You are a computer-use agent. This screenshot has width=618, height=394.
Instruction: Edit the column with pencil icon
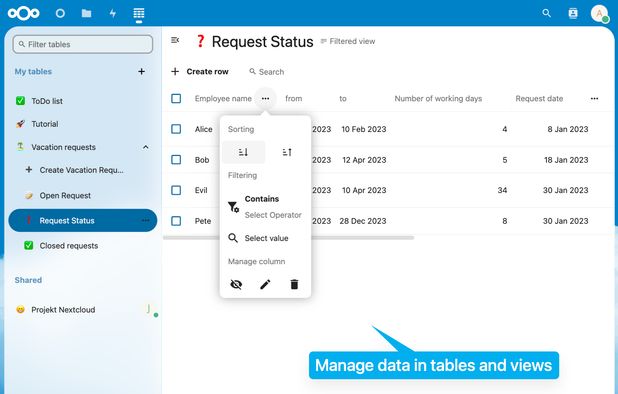265,284
